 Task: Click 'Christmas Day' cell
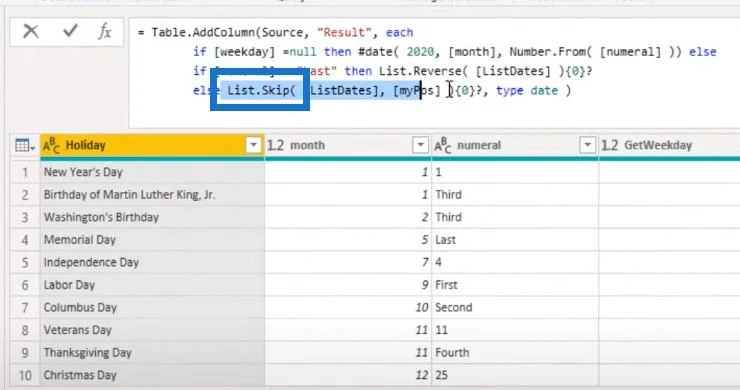pos(152,375)
